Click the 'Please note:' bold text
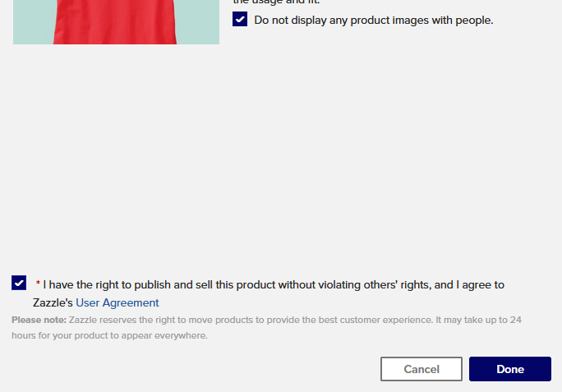 pyautogui.click(x=39, y=320)
